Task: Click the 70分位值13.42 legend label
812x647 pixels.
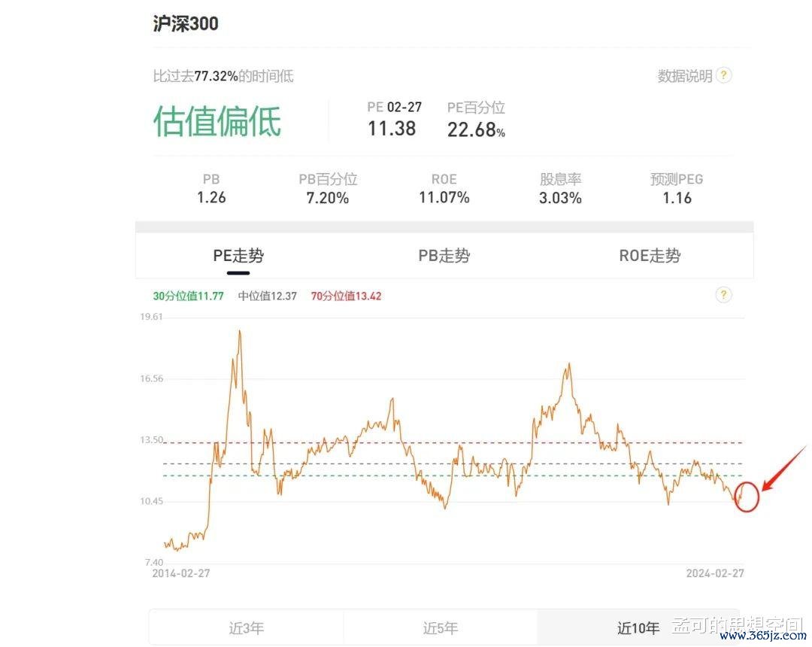Action: [x=347, y=296]
